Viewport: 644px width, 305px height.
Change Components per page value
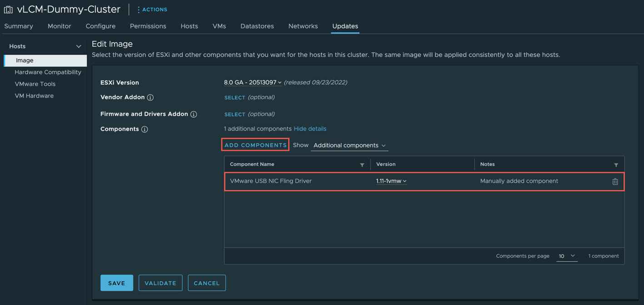[566, 256]
